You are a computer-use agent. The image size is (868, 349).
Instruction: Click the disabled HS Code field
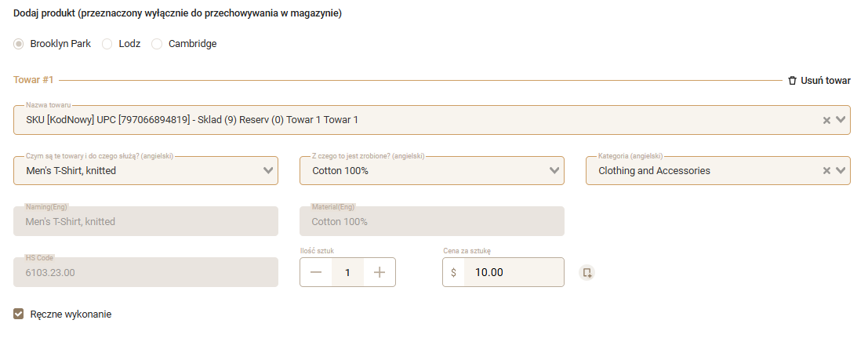pyautogui.click(x=146, y=272)
